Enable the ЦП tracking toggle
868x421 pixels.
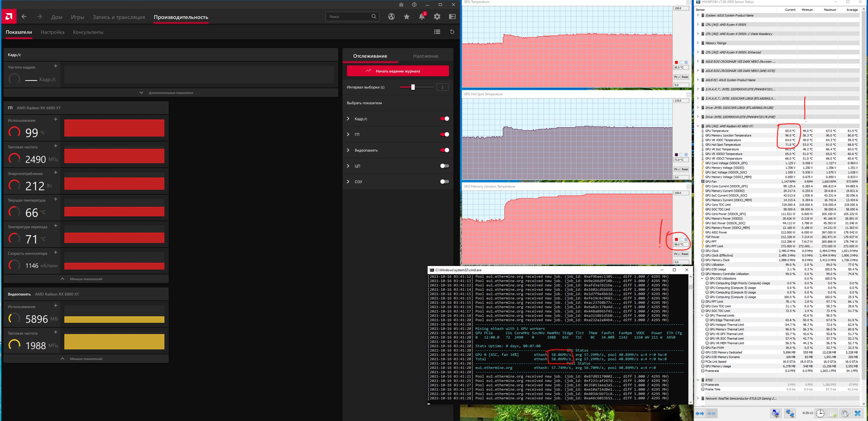tap(444, 166)
